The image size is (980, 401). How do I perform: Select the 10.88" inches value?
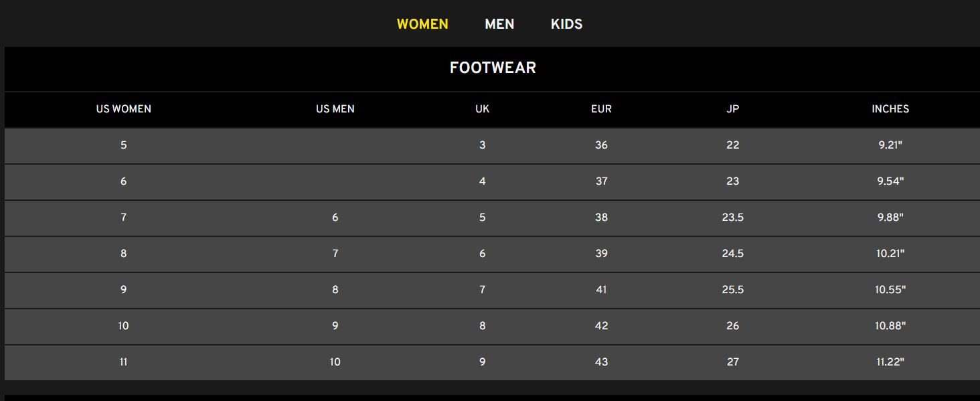click(x=890, y=326)
